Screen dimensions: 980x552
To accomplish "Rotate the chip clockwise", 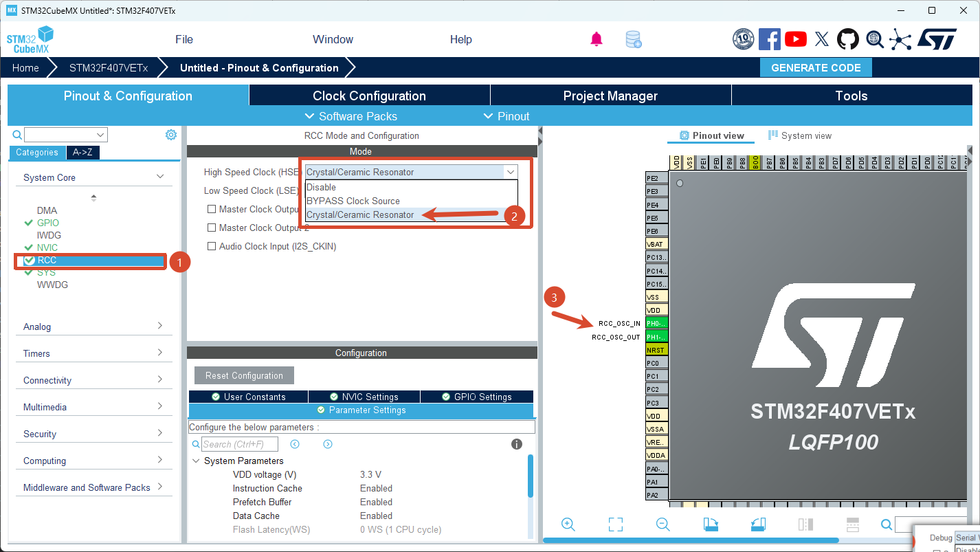I will tap(711, 525).
